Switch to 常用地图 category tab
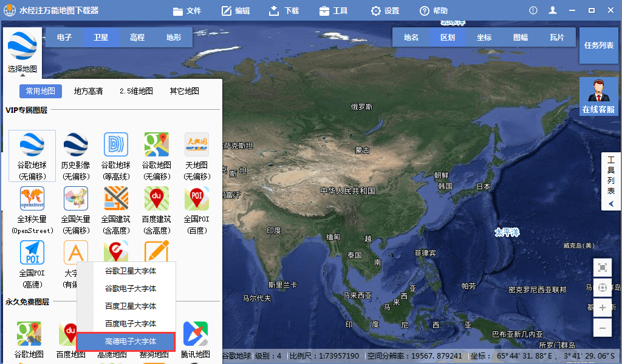 (x=41, y=91)
